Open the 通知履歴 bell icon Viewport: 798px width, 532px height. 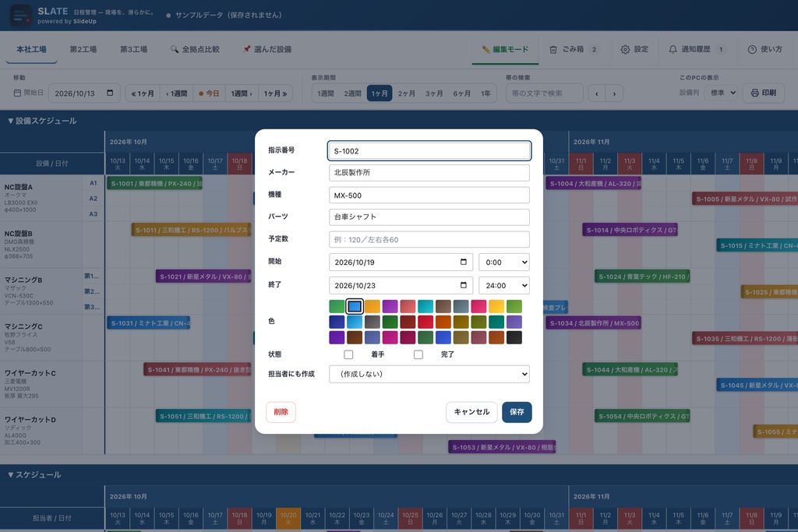pos(673,49)
